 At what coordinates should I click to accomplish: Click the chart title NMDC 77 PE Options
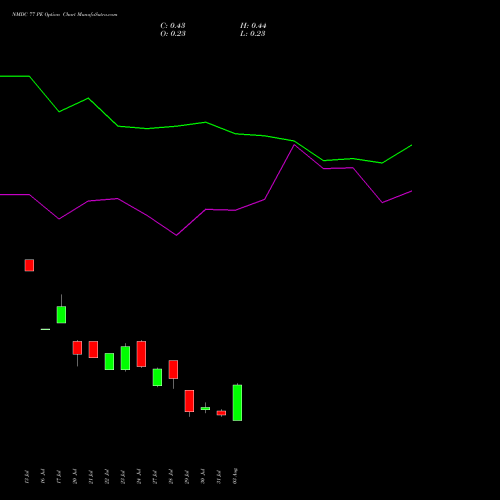(x=36, y=15)
